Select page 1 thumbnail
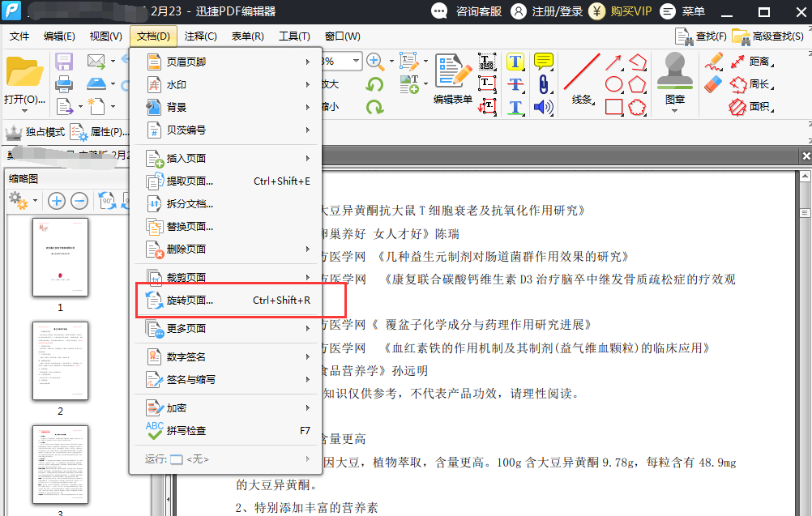Image resolution: width=812 pixels, height=516 pixels. 60,258
